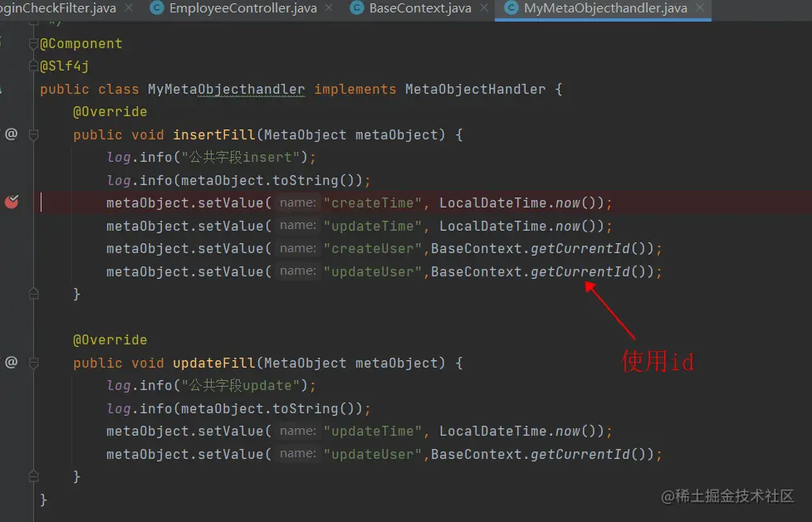The width and height of the screenshot is (812, 522).
Task: Click the "公共字段update" string literal
Action: click(x=240, y=386)
